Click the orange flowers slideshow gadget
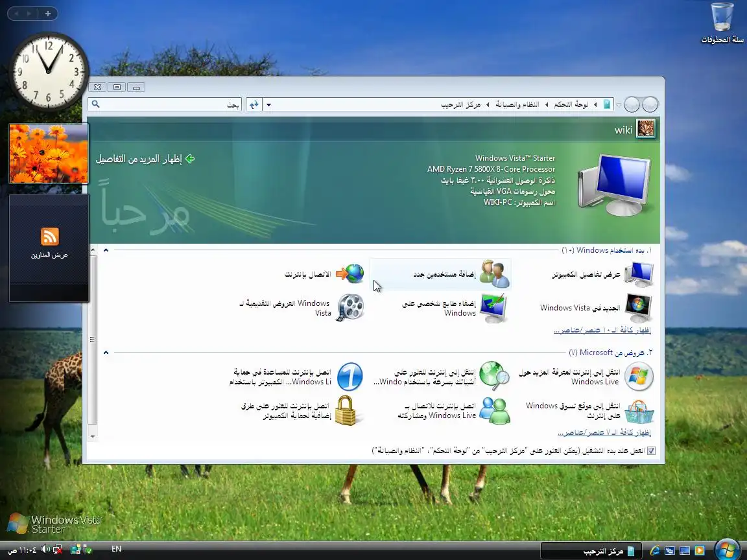747x560 pixels. [x=49, y=154]
